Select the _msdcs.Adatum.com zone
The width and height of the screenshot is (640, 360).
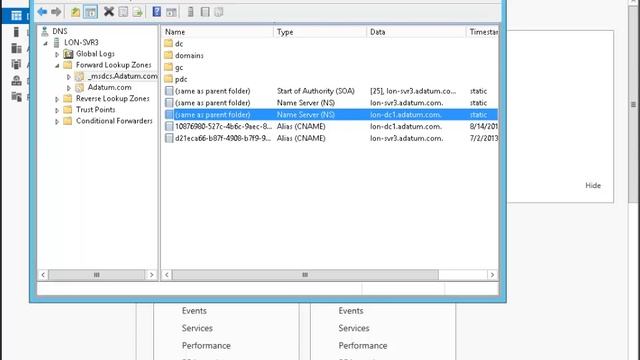[x=122, y=76]
